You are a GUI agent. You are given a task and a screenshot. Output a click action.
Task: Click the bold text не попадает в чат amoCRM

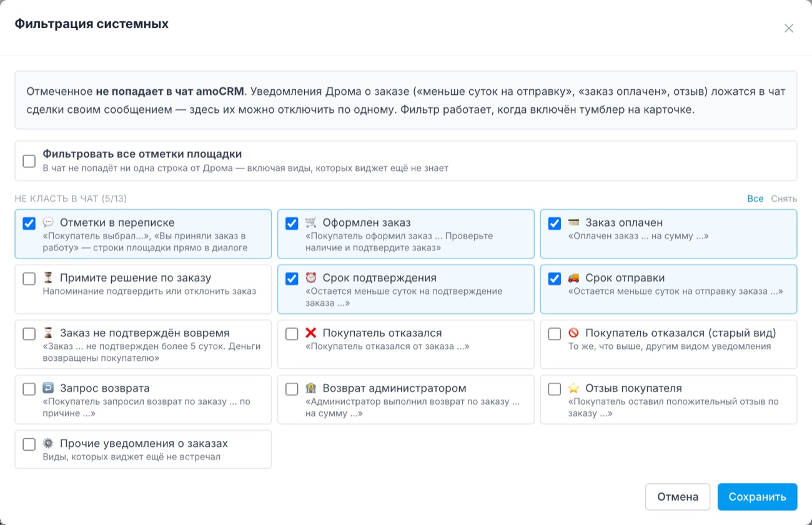click(x=169, y=92)
